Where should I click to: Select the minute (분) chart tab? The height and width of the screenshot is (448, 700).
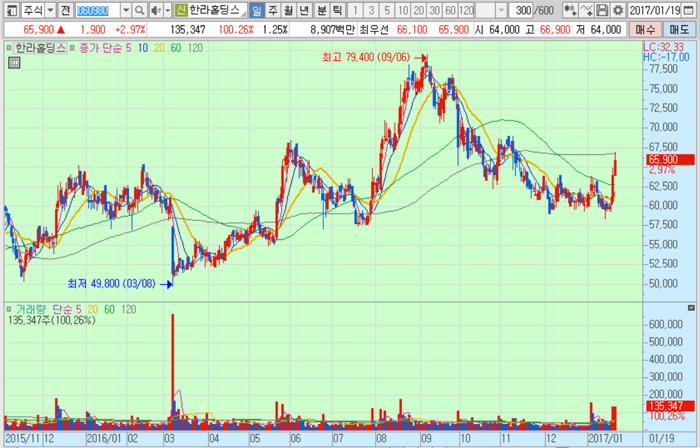(321, 10)
